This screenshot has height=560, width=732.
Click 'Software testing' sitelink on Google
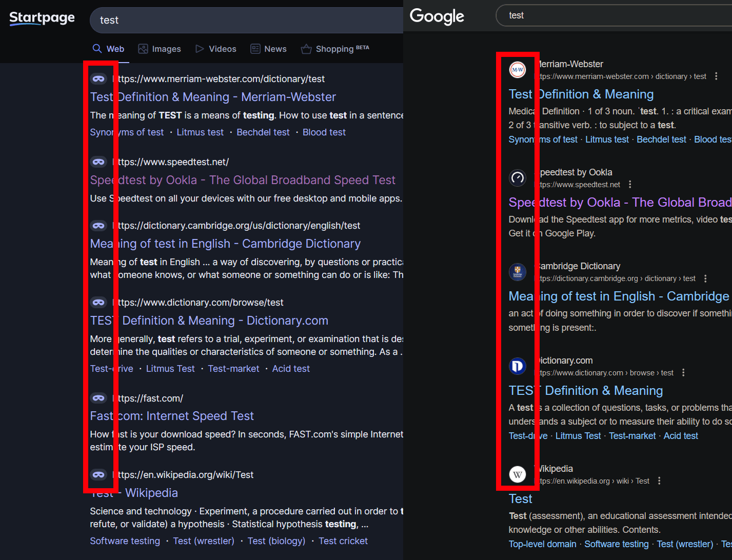tap(617, 544)
